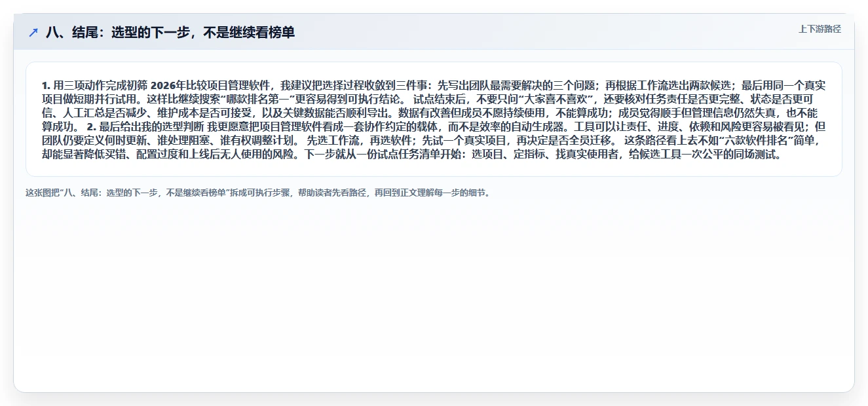Click the text "2. 最后给出我的选型判断"
868x406 pixels.
click(145, 126)
